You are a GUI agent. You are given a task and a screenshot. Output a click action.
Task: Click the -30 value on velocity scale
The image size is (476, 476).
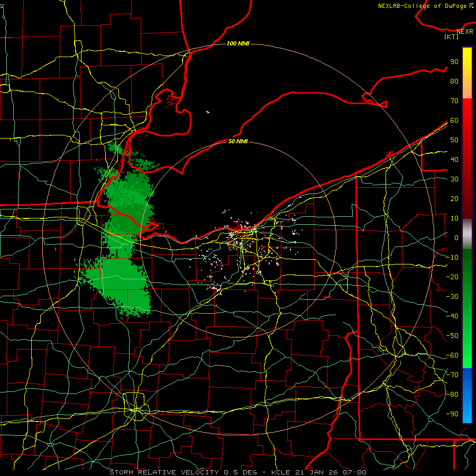click(452, 297)
